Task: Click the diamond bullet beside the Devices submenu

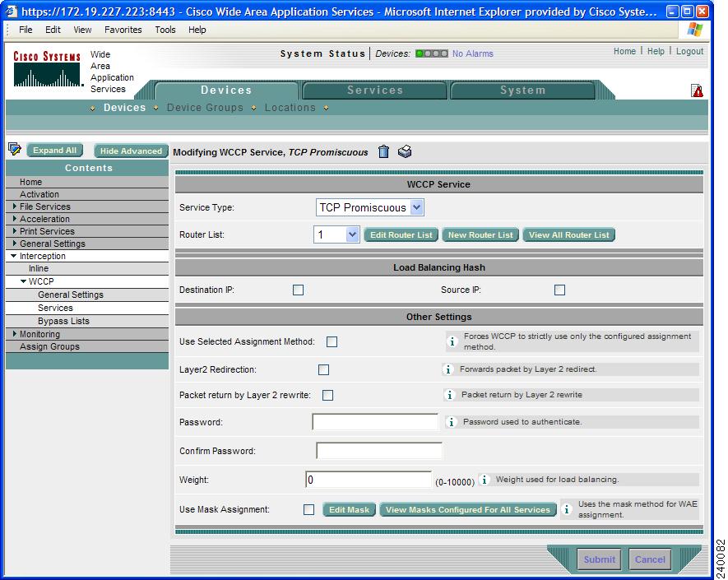Action: (93, 109)
